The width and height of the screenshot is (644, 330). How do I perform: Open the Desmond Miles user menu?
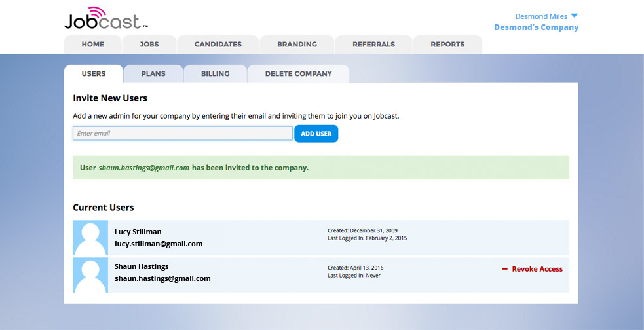541,16
